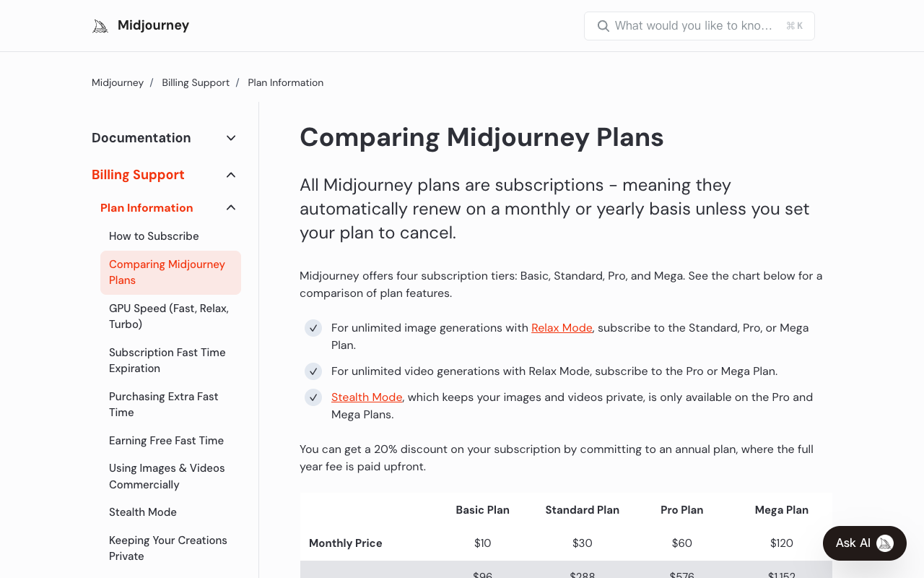
Task: Open the Relax Mode link
Action: point(562,328)
